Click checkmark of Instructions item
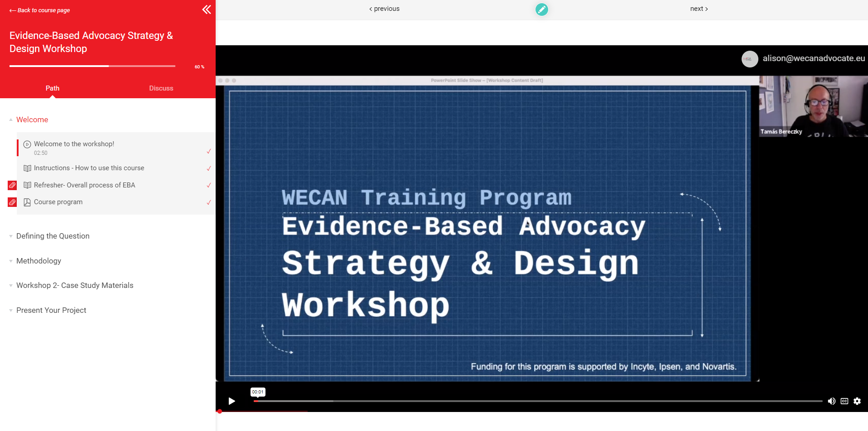Image resolution: width=868 pixels, height=431 pixels. 209,168
